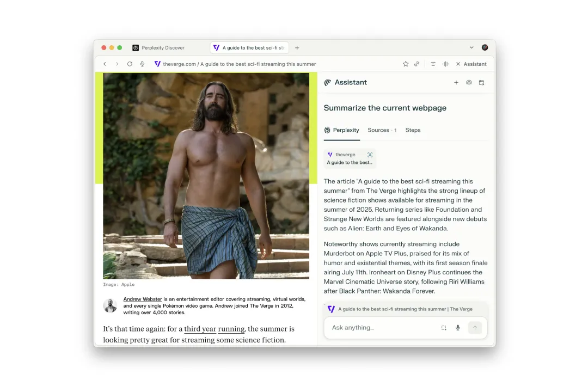Reload the page with refresh icon

(130, 64)
